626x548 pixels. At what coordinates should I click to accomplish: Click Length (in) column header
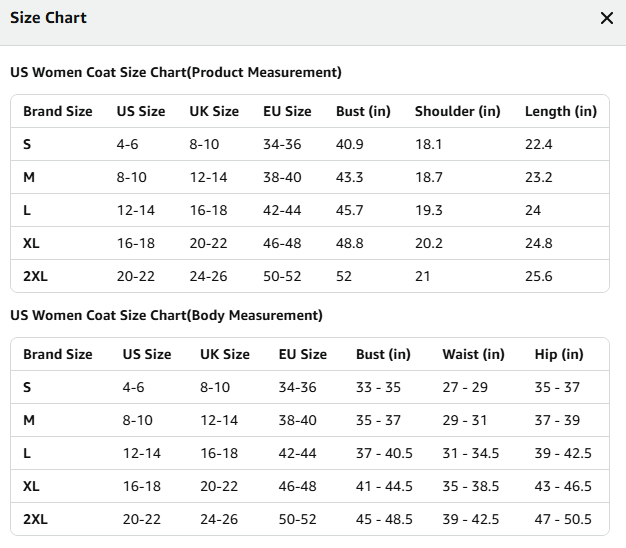(x=561, y=111)
